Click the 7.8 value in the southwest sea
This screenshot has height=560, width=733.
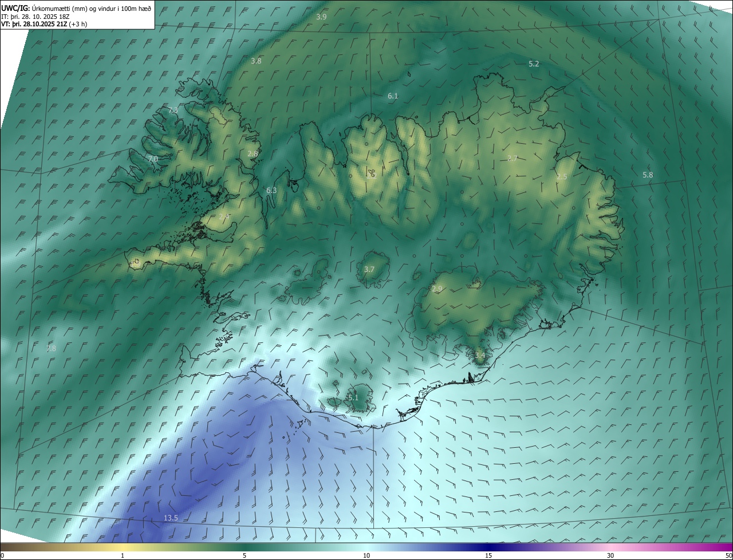tap(51, 349)
